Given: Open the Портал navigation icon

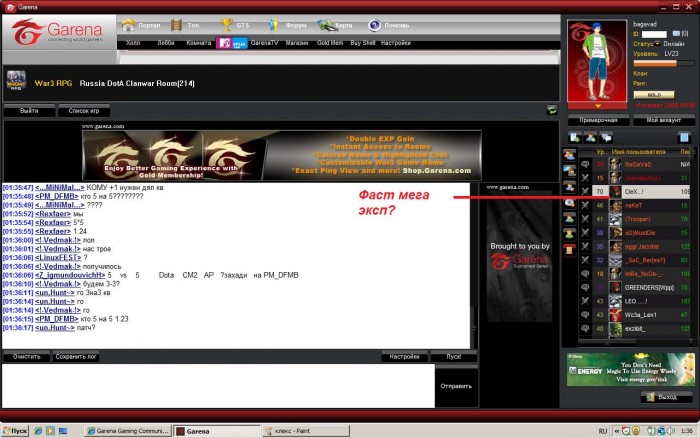Looking at the screenshot, I should 127,25.
